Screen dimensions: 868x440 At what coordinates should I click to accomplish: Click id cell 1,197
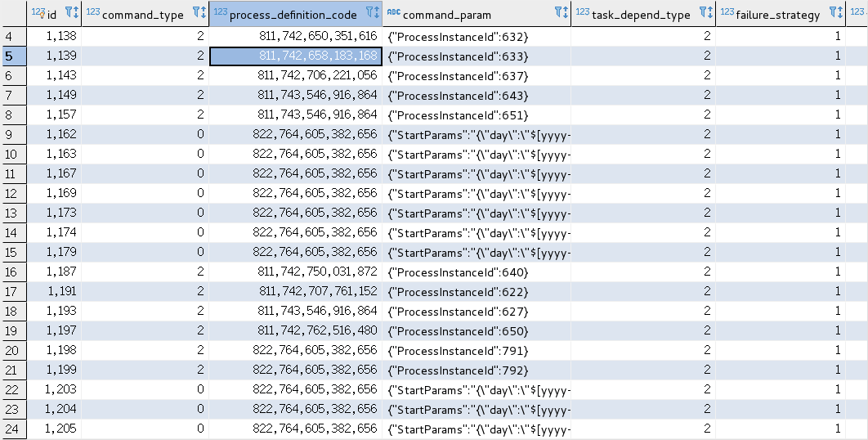click(54, 331)
